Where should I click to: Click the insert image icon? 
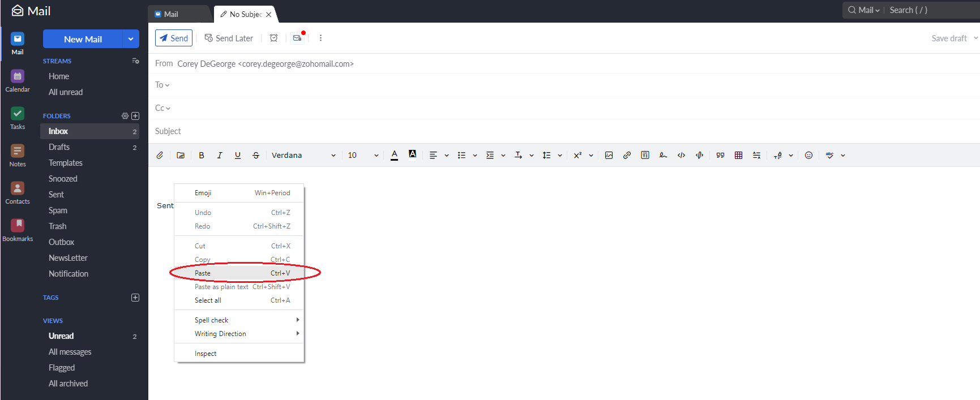609,155
